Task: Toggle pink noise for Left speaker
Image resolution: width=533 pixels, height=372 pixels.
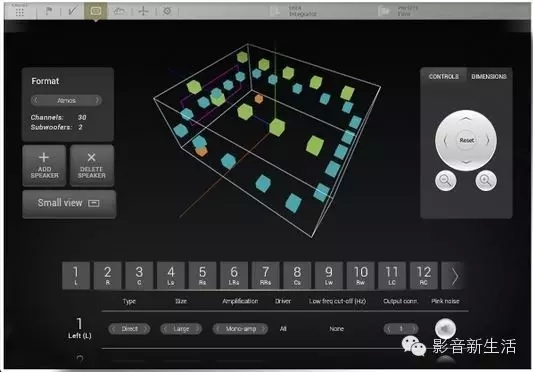Action: [445, 328]
